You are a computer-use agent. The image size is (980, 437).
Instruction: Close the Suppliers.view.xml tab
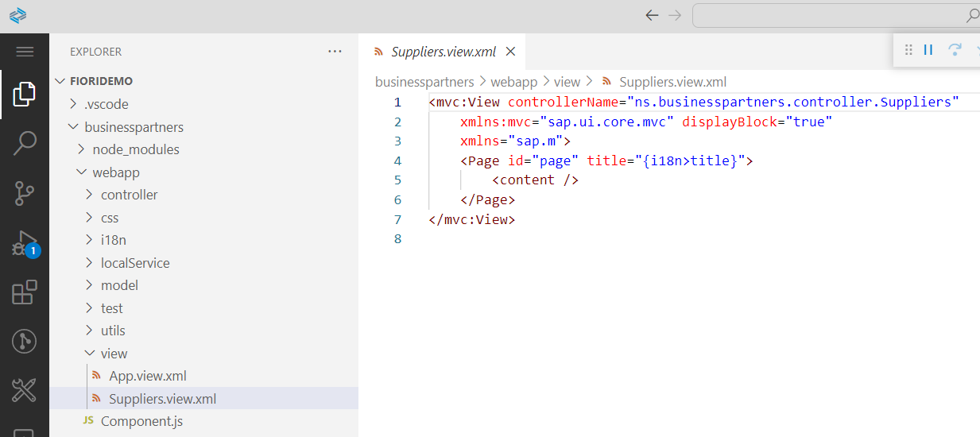click(x=511, y=52)
